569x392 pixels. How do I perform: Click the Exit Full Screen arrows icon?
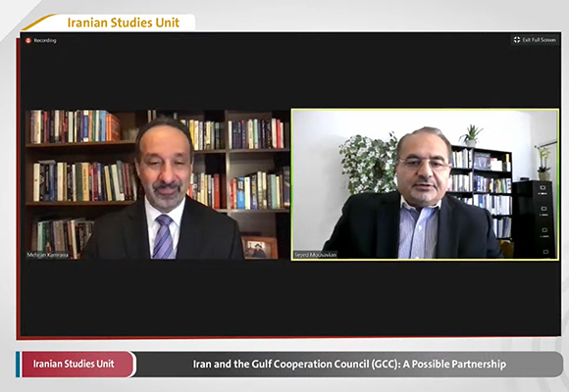(x=517, y=40)
